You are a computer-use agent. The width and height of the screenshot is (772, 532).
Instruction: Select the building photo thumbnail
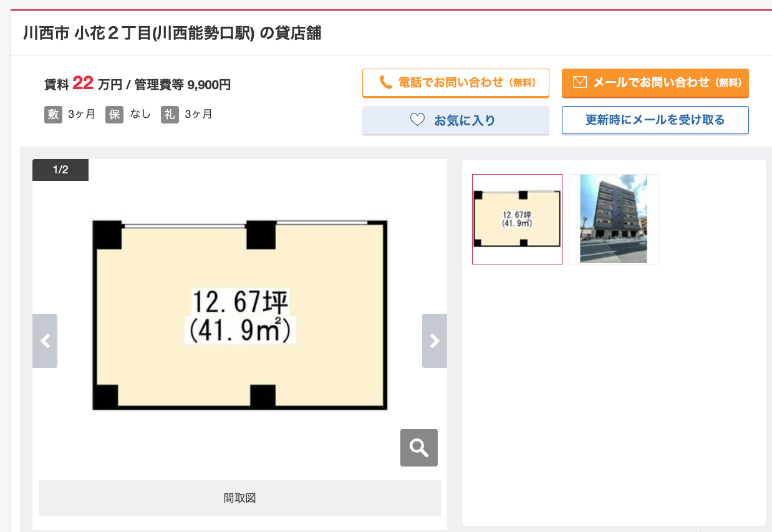(x=614, y=219)
